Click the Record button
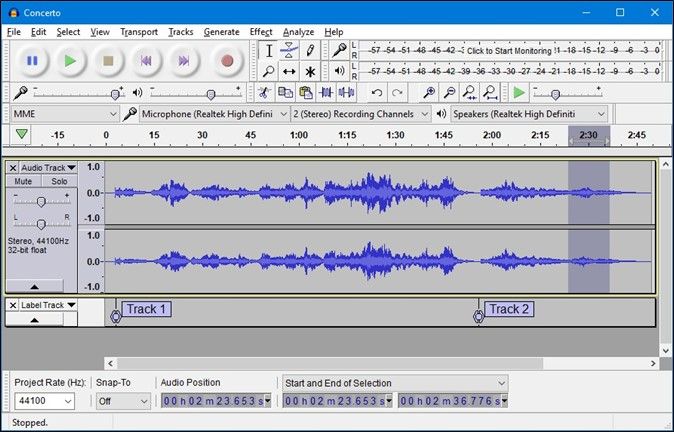The image size is (674, 432). point(227,61)
